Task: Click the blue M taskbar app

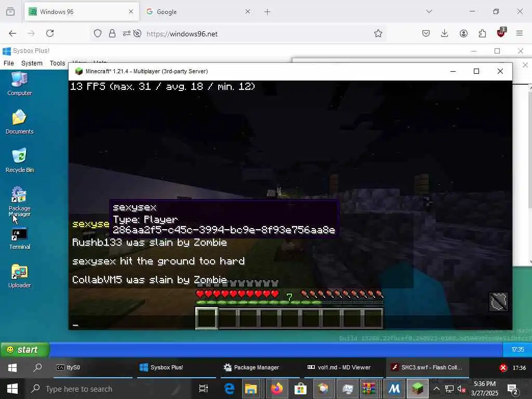Action: click(394, 389)
